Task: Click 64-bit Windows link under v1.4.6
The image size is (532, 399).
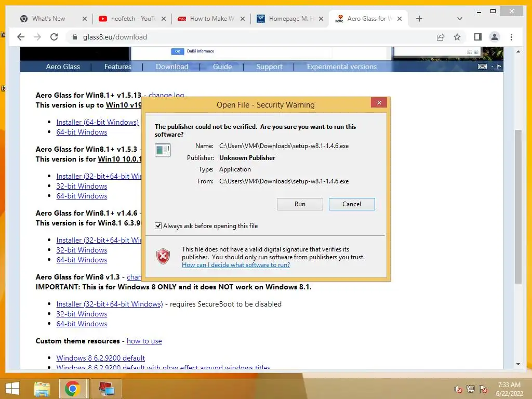Action: [x=82, y=260]
